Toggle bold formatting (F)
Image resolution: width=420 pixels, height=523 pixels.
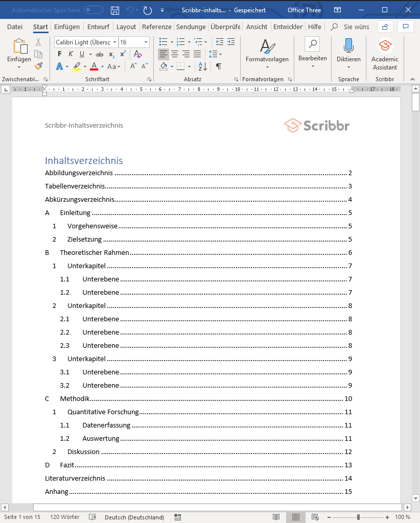tap(59, 54)
